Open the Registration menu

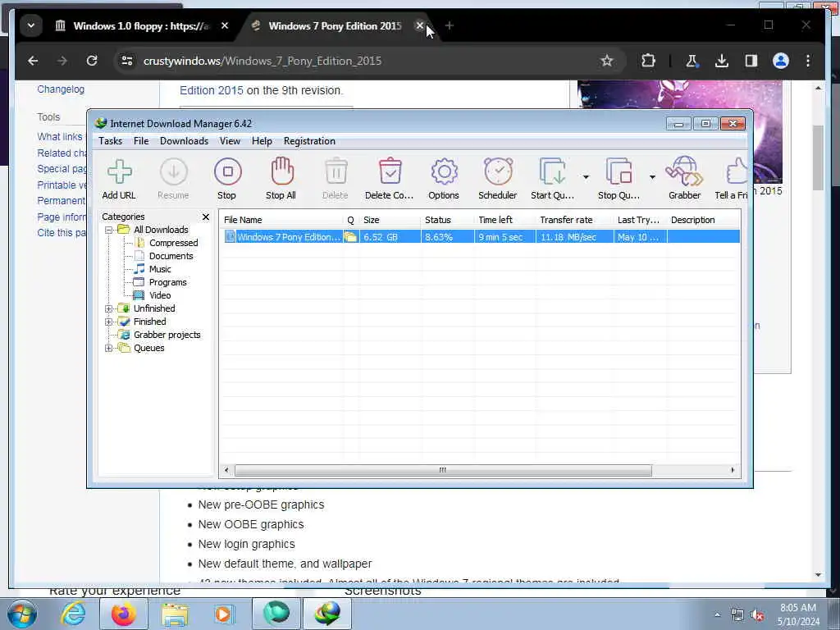[x=309, y=141]
